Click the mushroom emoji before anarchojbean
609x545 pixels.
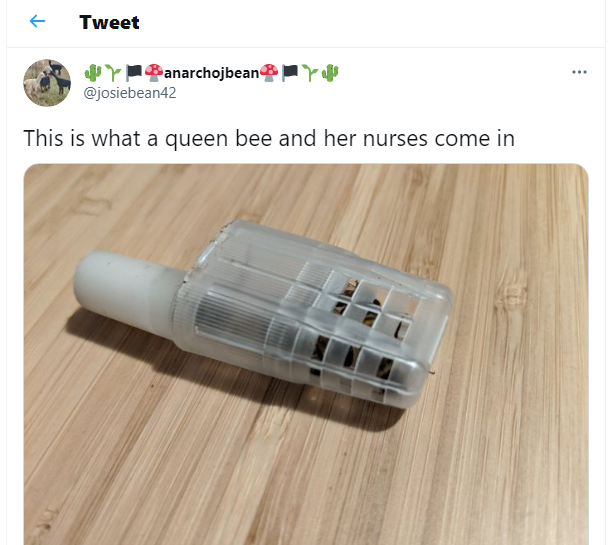154,73
